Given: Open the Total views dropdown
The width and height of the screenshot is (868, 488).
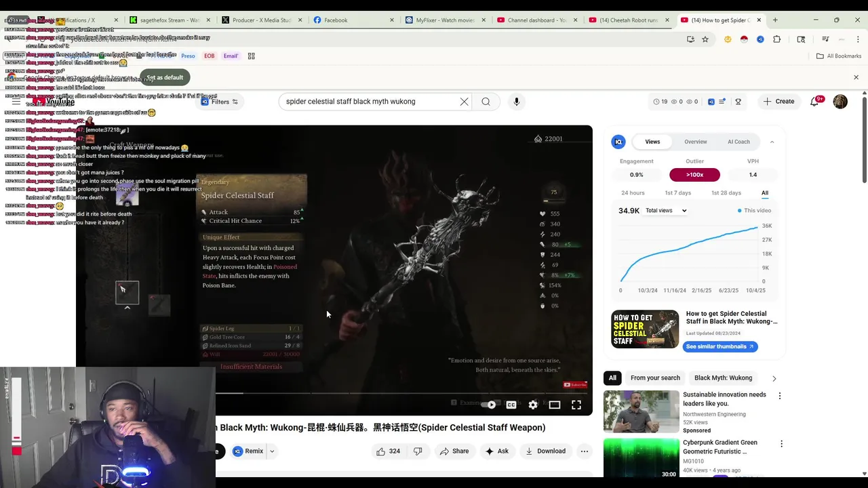Looking at the screenshot, I should pos(666,211).
